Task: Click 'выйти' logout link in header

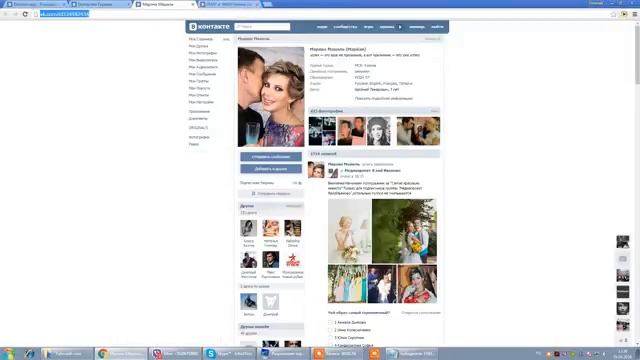Action: [437, 27]
